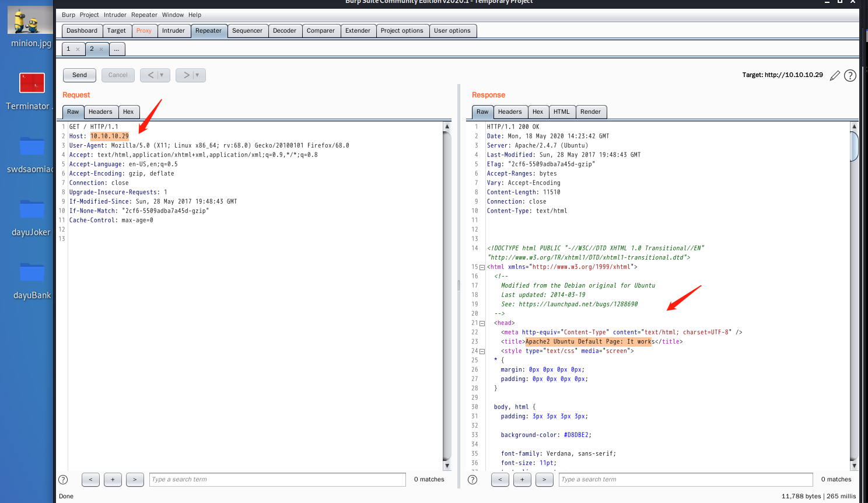Image resolution: width=868 pixels, height=503 pixels.
Task: Close Repeater tab 1
Action: coord(78,49)
